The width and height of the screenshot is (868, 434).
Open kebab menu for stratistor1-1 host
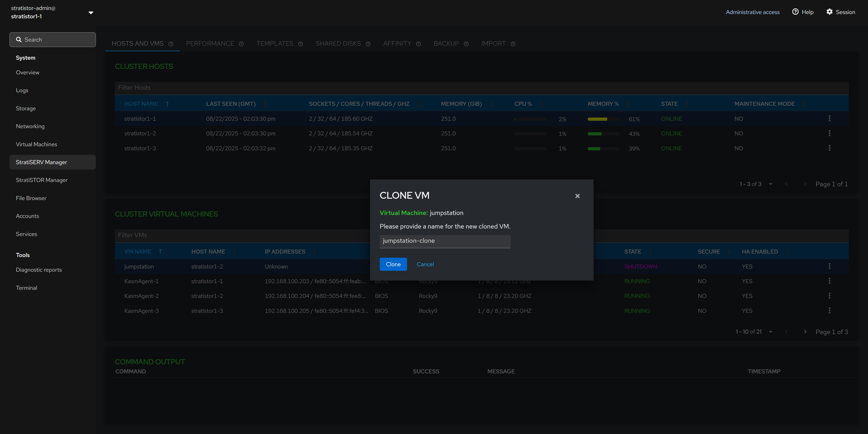pos(829,118)
